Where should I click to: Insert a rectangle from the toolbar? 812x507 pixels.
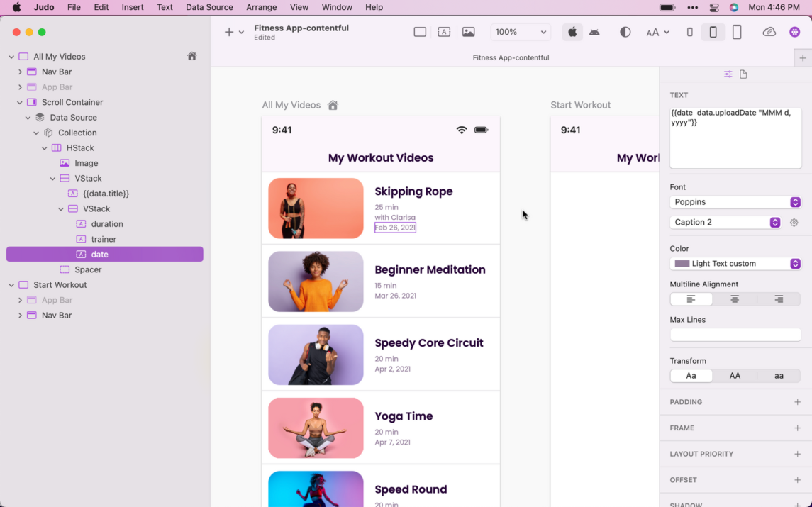click(x=420, y=32)
